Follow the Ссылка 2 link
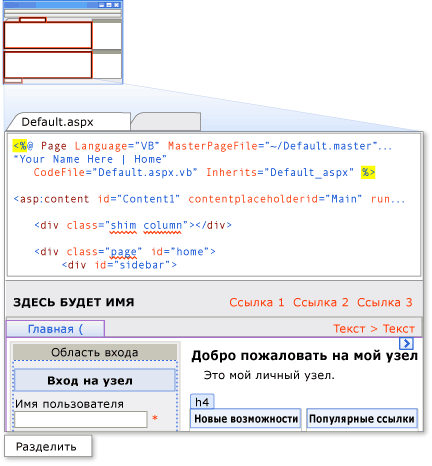Image resolution: width=432 pixels, height=466 pixels. click(320, 302)
